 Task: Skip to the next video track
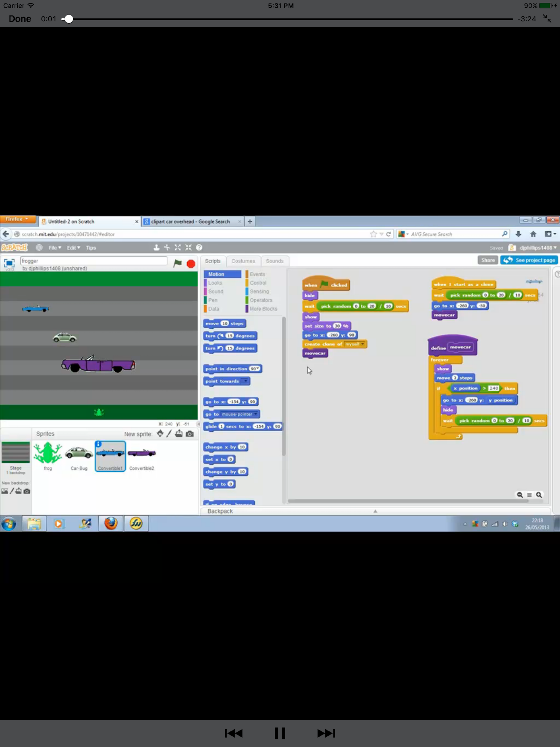(326, 733)
